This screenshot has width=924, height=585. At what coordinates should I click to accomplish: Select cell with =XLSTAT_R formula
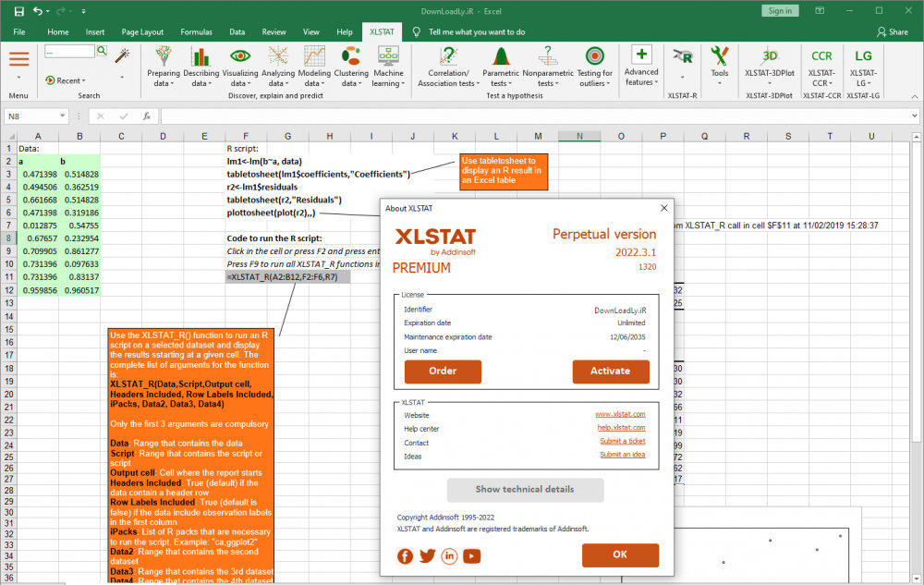(287, 277)
